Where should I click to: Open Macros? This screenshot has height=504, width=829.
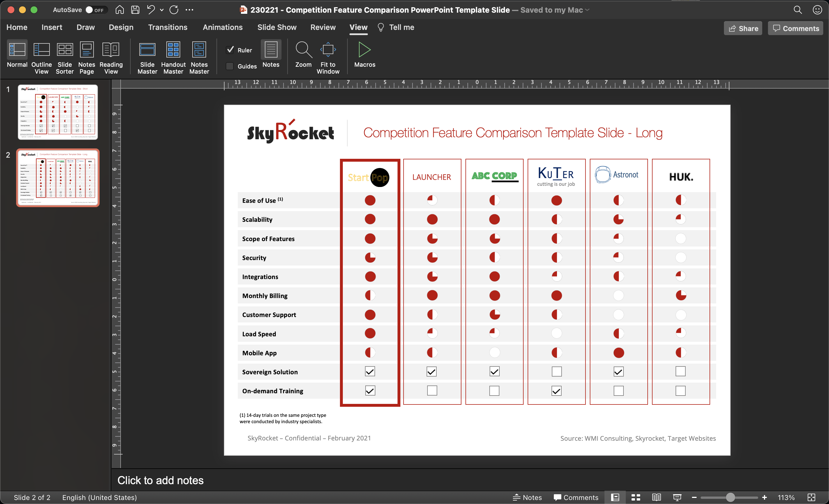(365, 54)
